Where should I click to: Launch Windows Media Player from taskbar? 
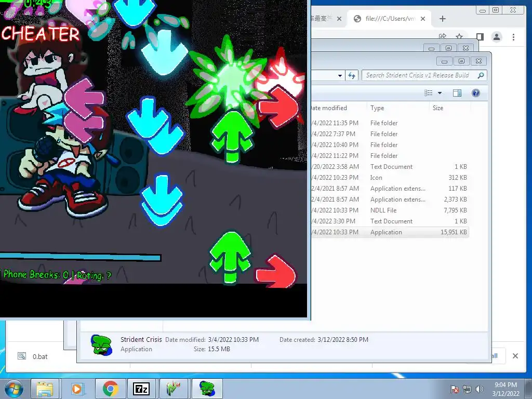(x=77, y=389)
